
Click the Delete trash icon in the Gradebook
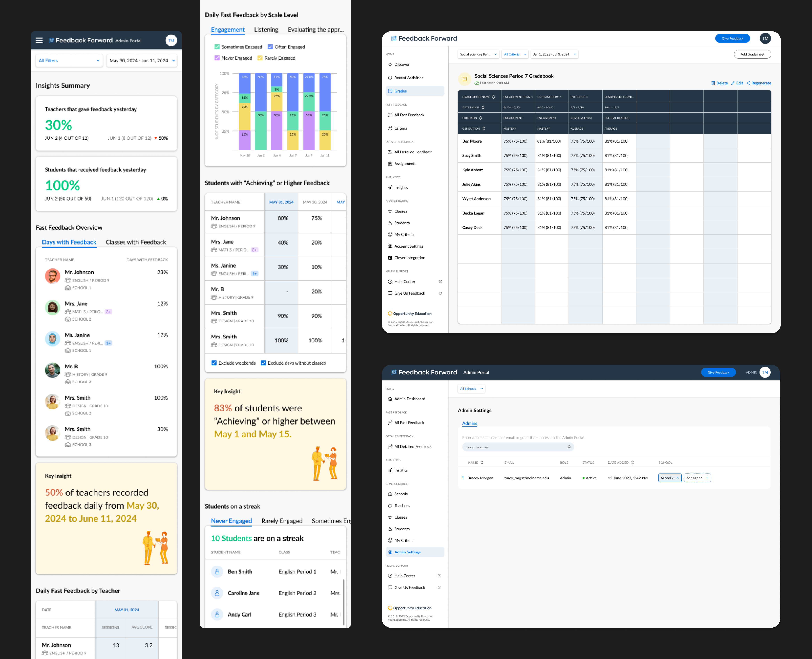[713, 83]
